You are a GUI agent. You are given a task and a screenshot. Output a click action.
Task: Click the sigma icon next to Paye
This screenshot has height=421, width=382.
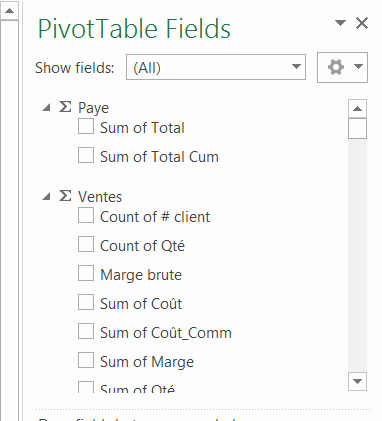click(65, 107)
